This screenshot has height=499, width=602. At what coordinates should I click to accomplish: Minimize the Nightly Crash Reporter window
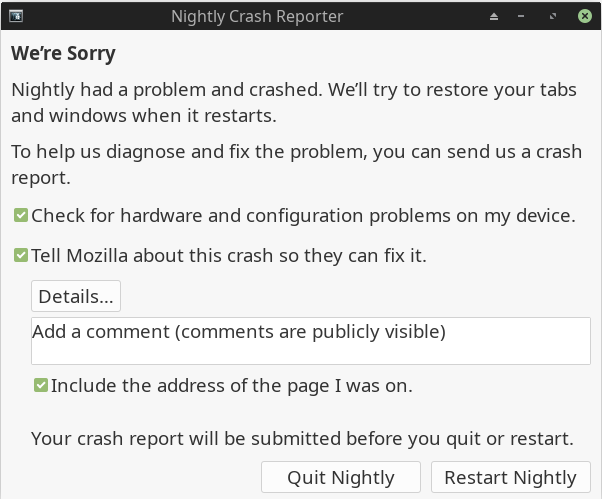point(522,17)
